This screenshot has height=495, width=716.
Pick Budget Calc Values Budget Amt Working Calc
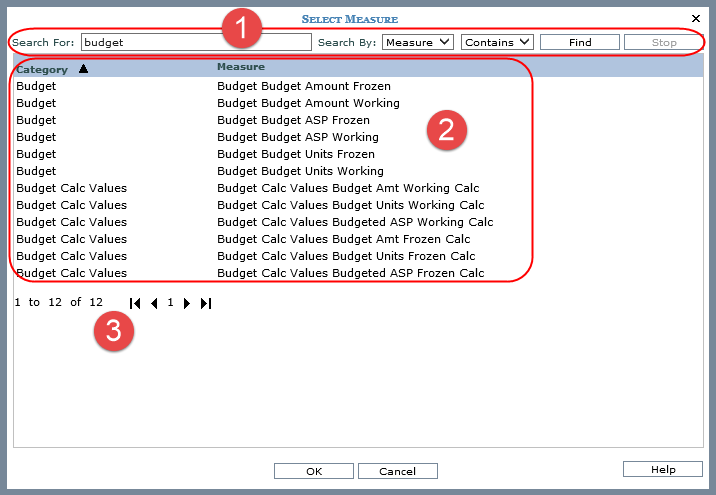tap(347, 188)
